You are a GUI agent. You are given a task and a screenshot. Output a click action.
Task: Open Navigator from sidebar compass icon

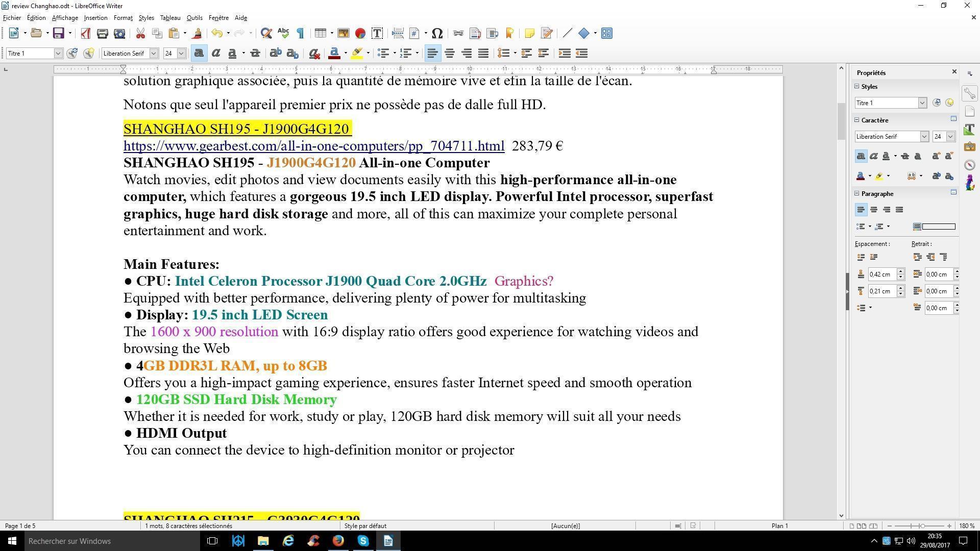(x=970, y=165)
